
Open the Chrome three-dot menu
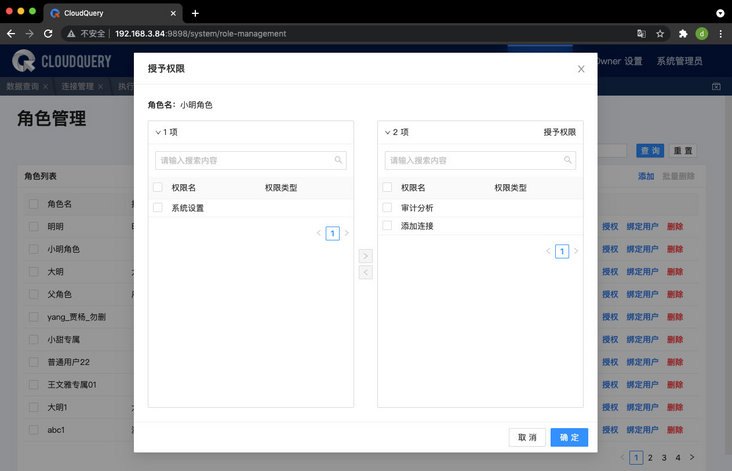pyautogui.click(x=720, y=34)
